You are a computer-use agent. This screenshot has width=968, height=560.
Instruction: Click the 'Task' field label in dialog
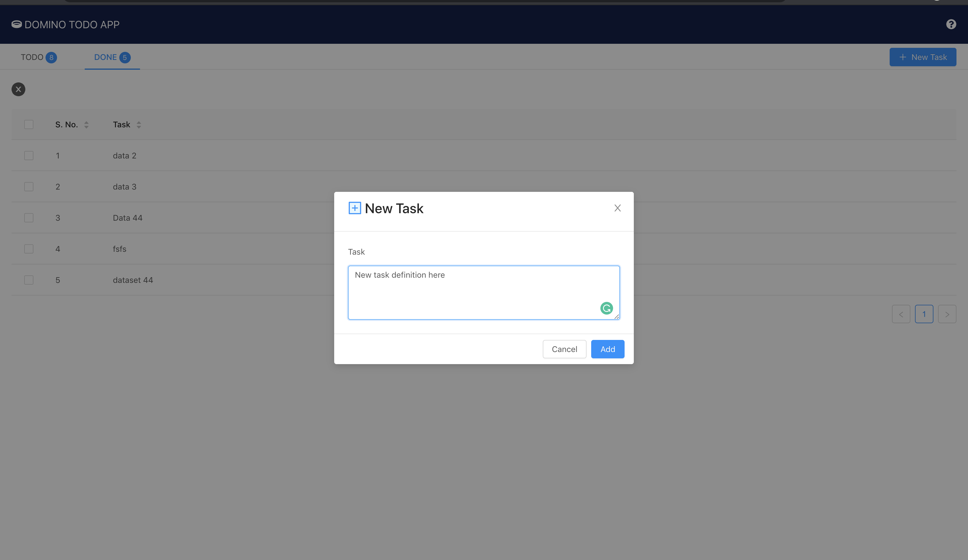coord(356,251)
